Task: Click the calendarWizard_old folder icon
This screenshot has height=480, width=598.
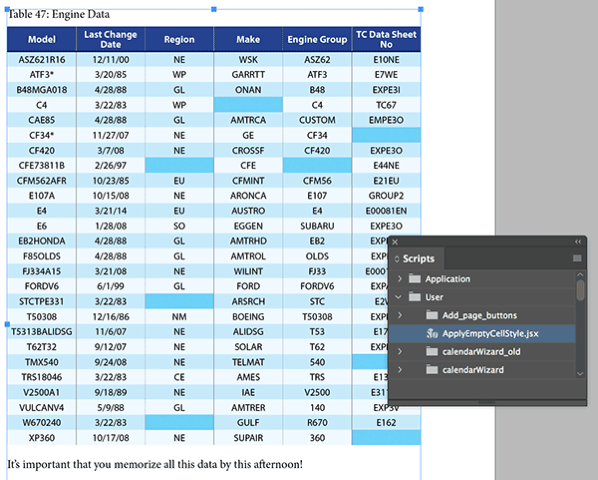Action: (432, 352)
